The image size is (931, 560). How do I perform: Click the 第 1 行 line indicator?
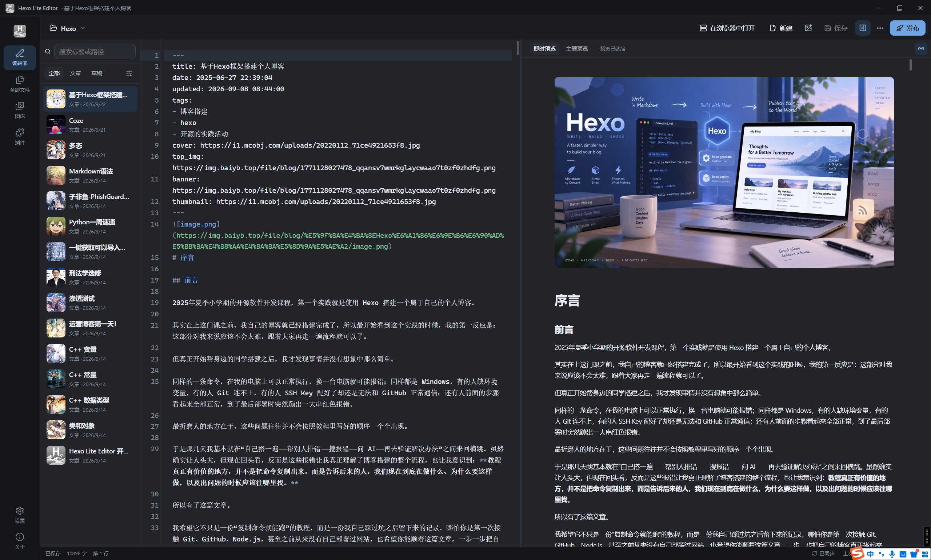(x=101, y=553)
